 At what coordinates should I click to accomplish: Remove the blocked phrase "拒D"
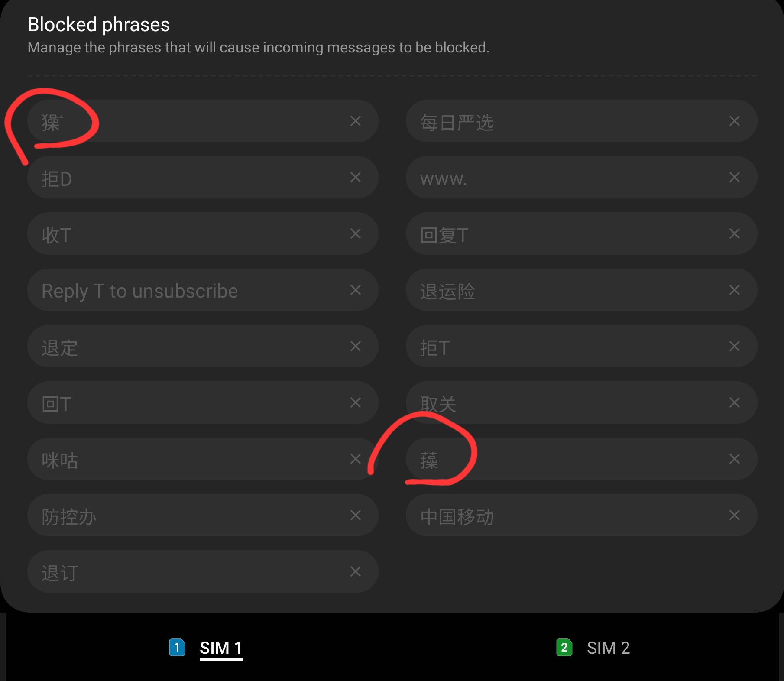coord(356,177)
